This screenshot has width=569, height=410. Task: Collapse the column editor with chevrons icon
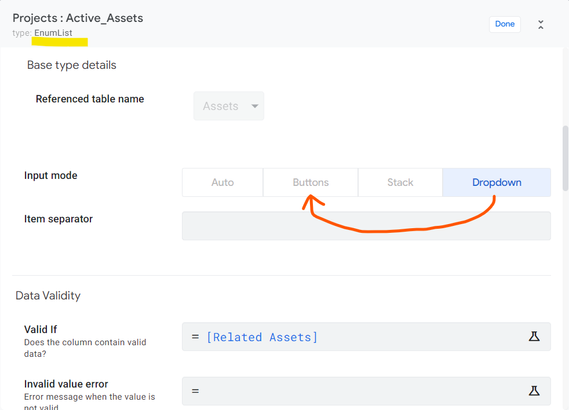(541, 25)
